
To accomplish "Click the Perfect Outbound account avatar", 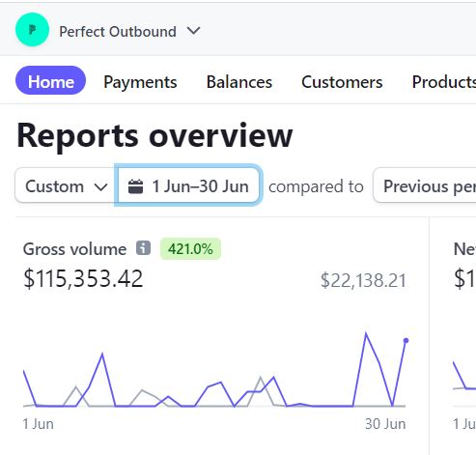I will click(32, 30).
